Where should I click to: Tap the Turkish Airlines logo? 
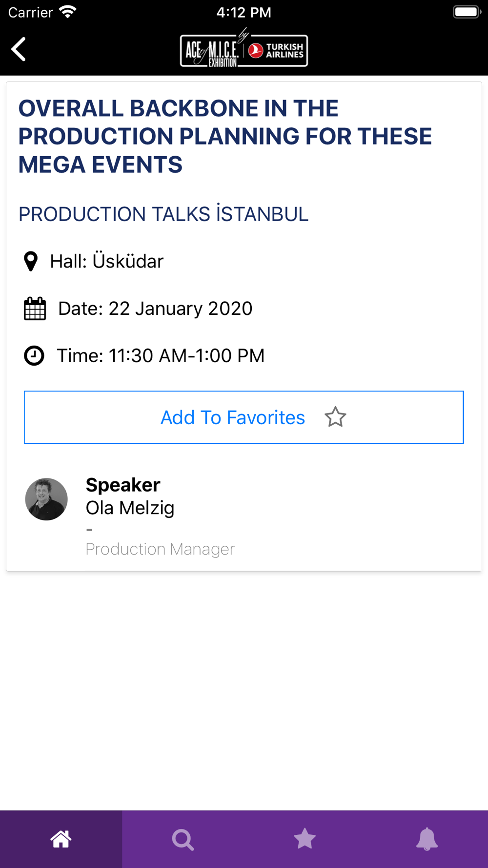(276, 50)
